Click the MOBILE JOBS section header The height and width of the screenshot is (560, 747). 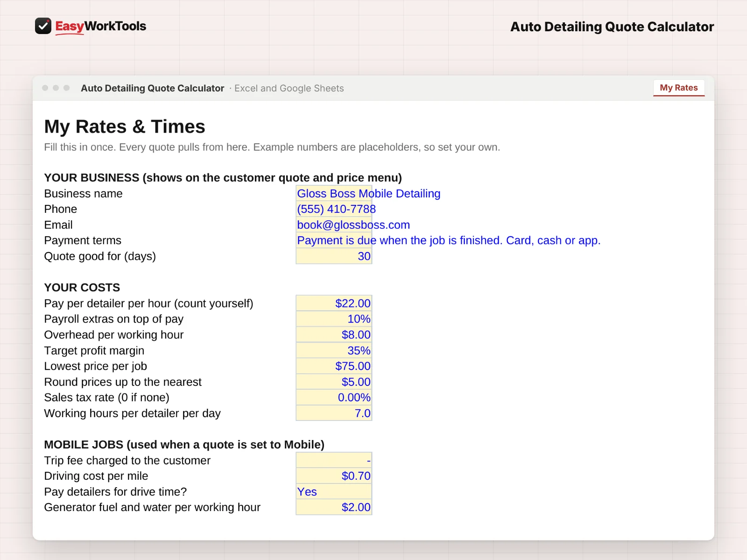(x=184, y=445)
